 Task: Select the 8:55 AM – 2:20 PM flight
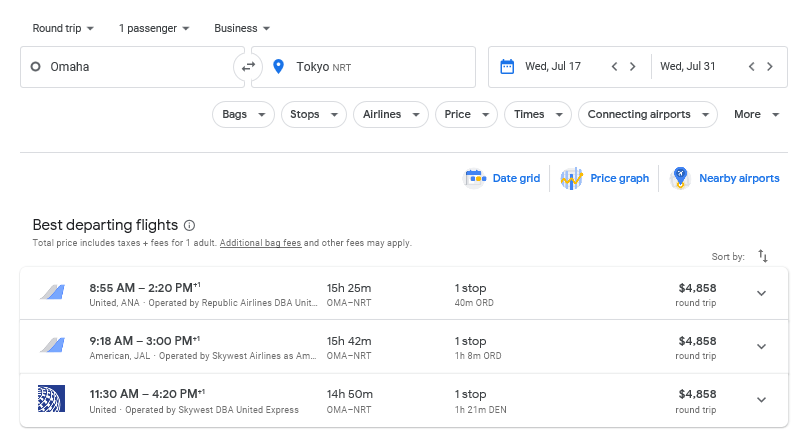pos(404,293)
